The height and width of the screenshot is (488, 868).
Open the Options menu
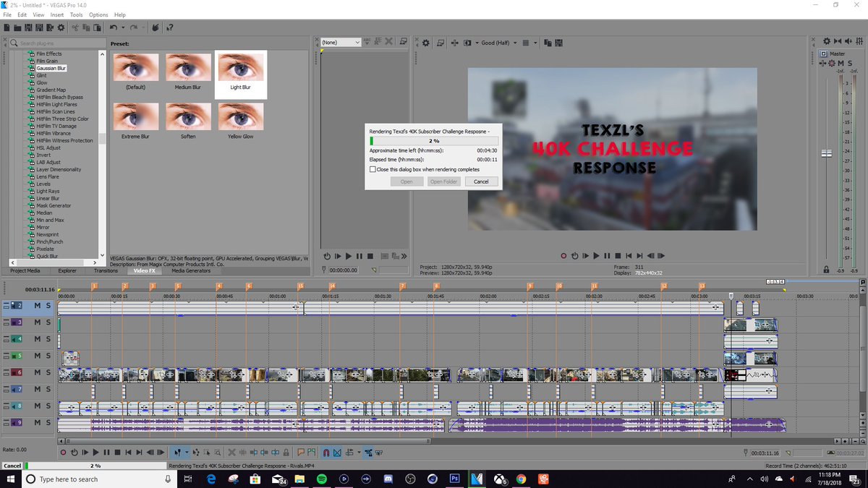[x=98, y=14]
